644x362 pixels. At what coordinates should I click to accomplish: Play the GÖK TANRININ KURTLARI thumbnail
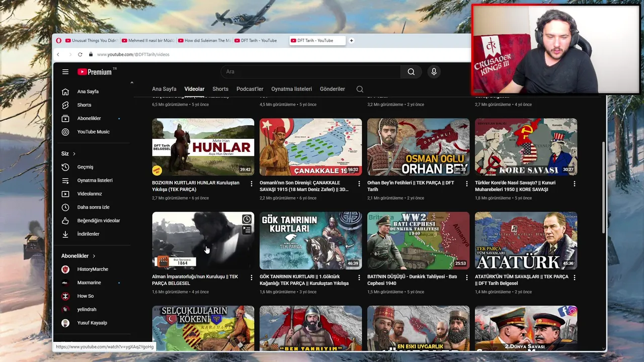pos(311,240)
